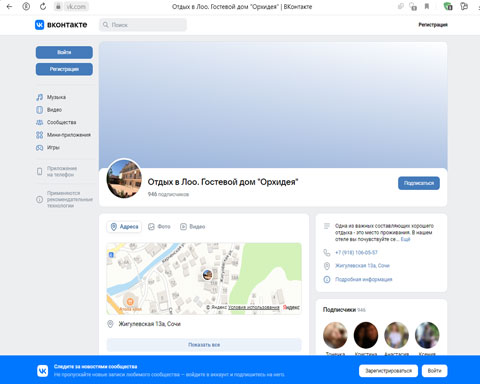Click the info circle icon by Подробная информация
The width and height of the screenshot is (480, 384).
click(x=327, y=279)
